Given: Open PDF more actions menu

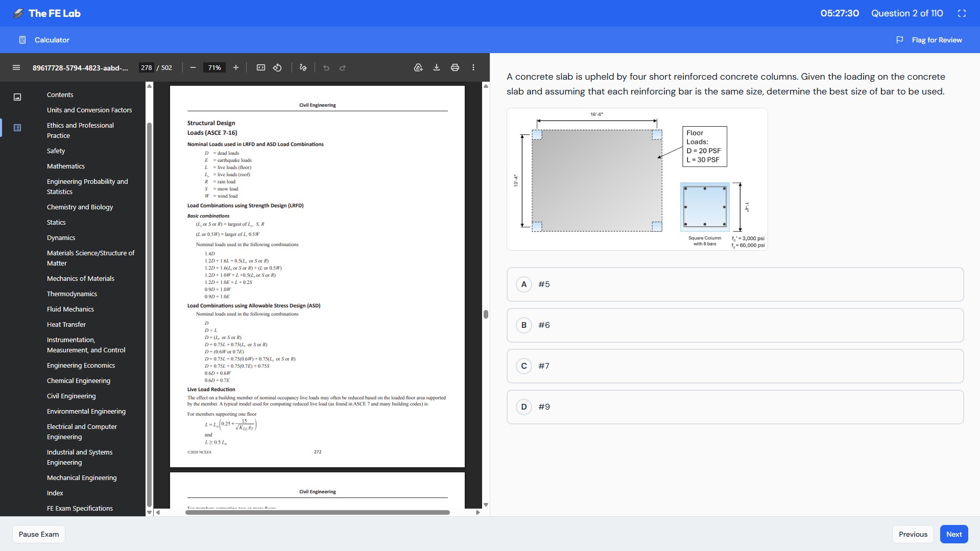Looking at the screenshot, I should click(473, 67).
